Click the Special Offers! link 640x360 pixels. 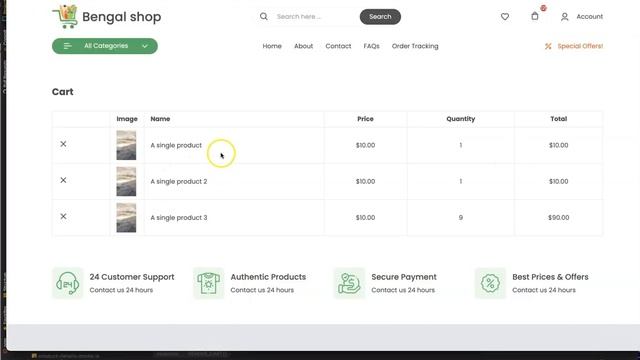tap(580, 46)
